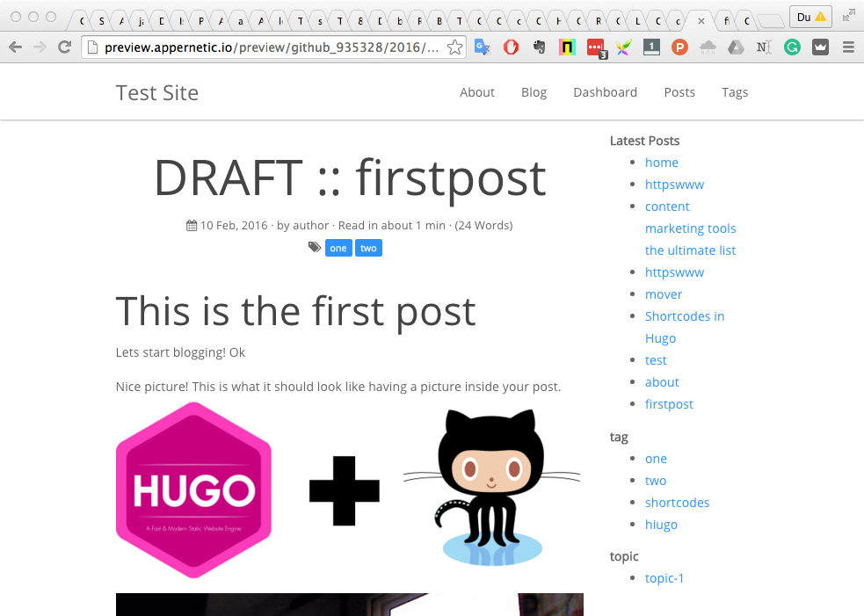
Task: Select the 'hiugo' tag link
Action: click(661, 525)
